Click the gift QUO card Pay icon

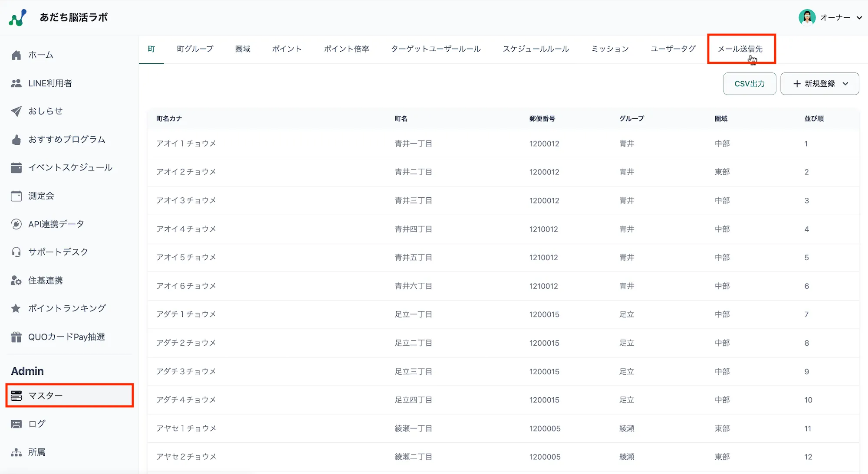click(x=16, y=337)
